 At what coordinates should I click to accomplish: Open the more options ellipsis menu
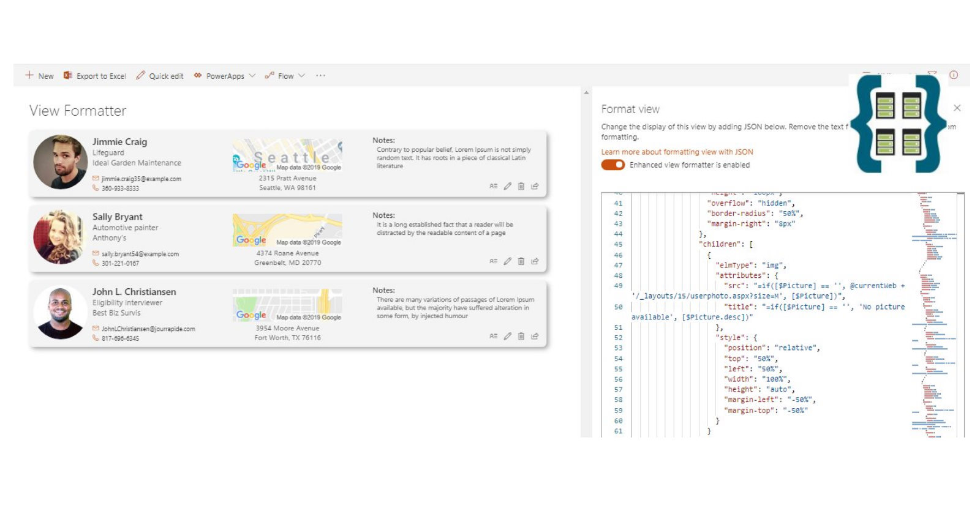point(320,76)
